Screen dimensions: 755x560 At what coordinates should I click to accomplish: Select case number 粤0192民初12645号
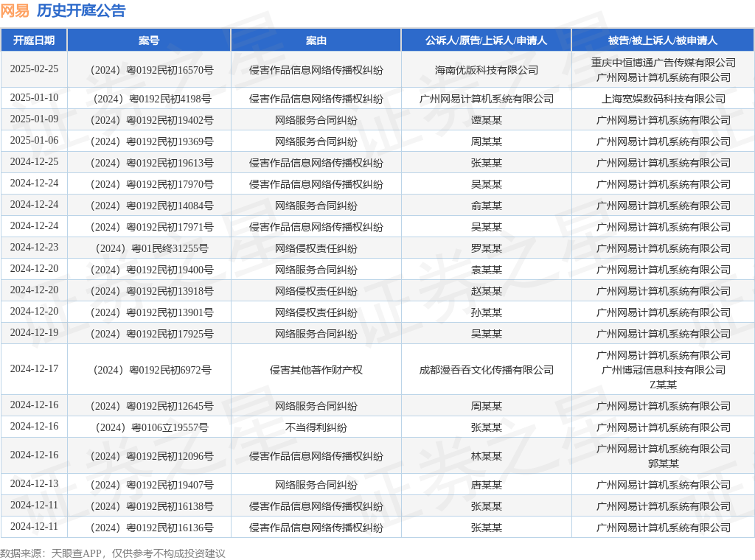pyautogui.click(x=152, y=407)
